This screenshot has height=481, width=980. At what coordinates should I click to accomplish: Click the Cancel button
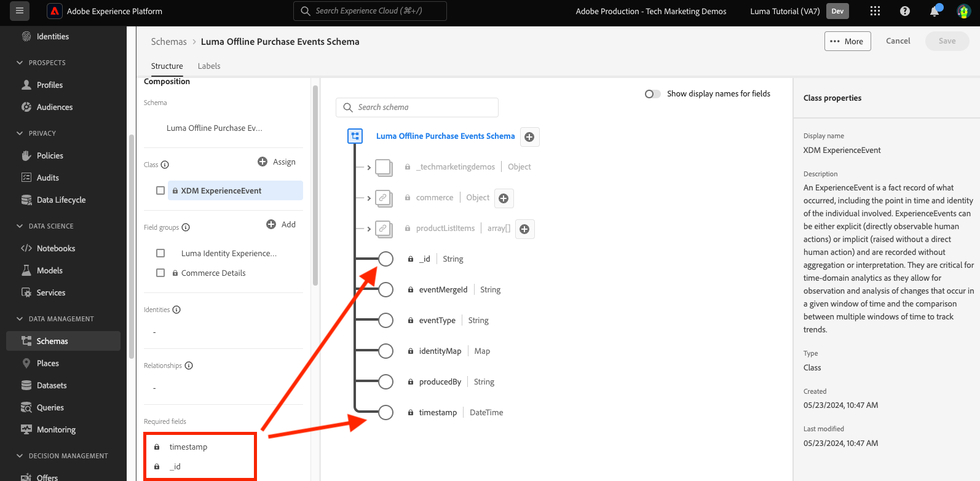click(898, 41)
